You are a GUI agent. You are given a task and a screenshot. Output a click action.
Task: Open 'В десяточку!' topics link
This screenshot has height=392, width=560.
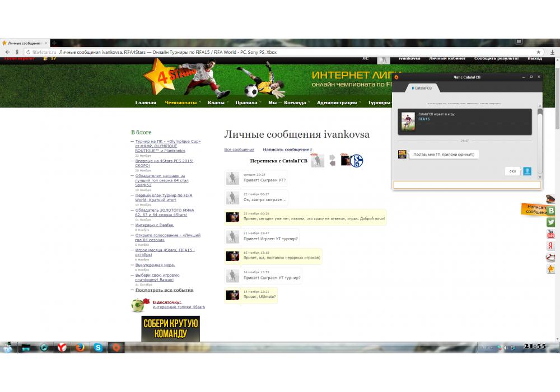pos(167,302)
